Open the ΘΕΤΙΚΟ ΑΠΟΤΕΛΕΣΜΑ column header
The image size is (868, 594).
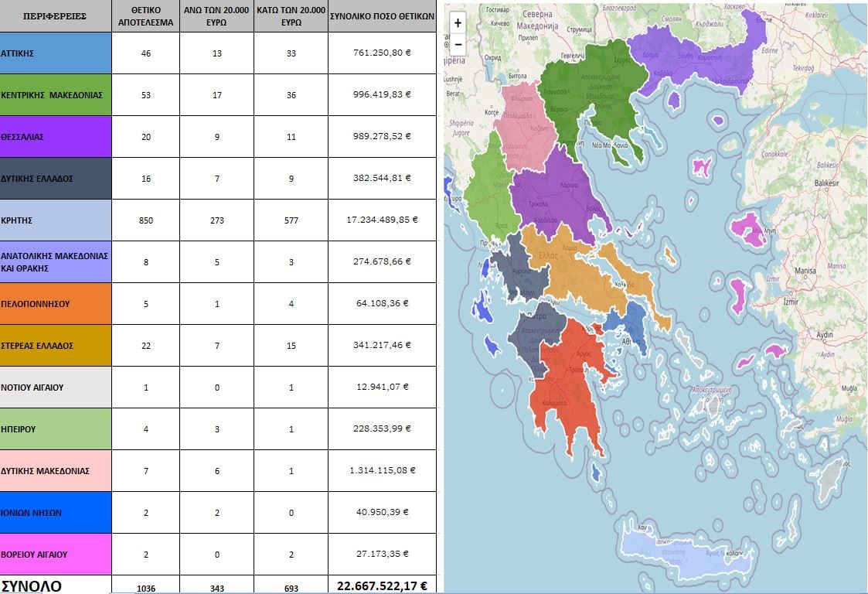click(145, 15)
